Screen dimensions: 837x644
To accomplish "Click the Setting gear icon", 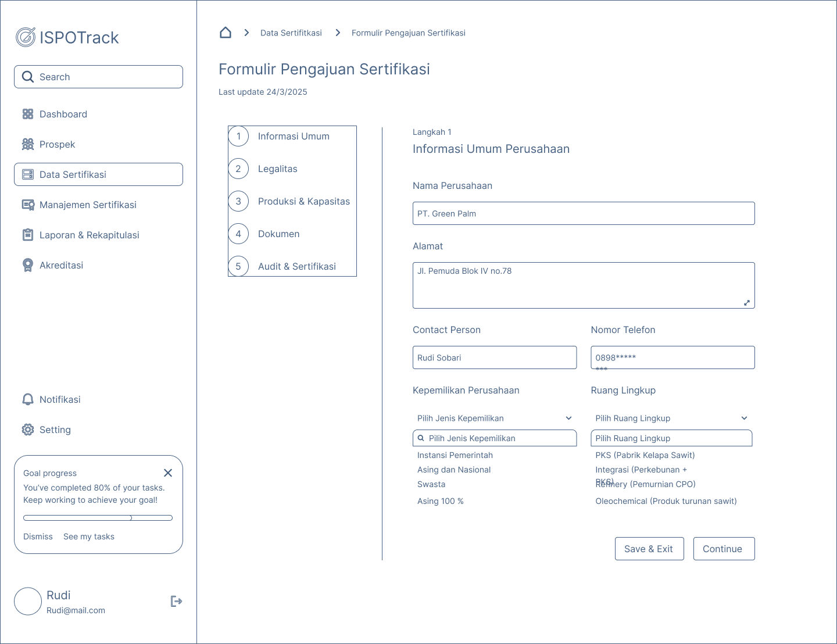I will [x=28, y=430].
